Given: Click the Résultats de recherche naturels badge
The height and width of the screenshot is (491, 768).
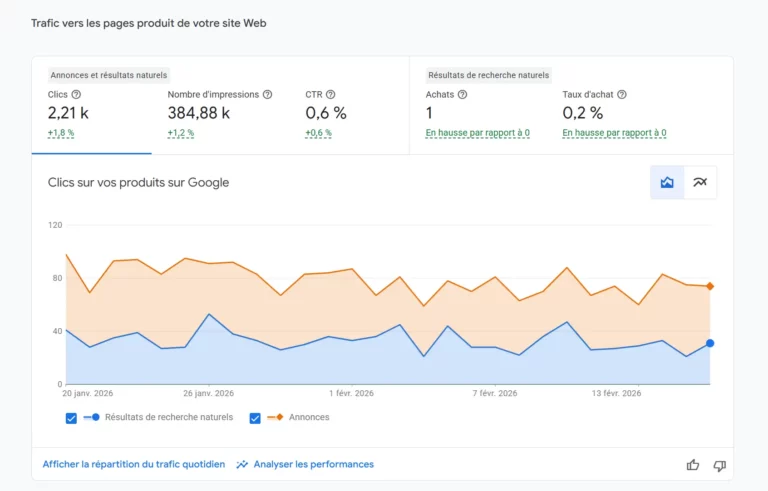Looking at the screenshot, I should [488, 75].
